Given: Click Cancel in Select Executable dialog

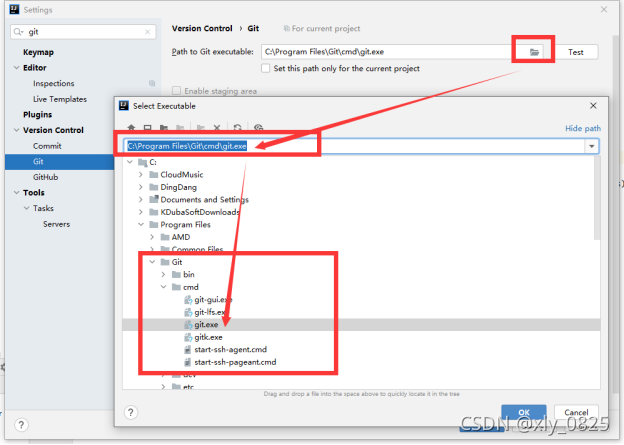Looking at the screenshot, I should click(576, 412).
